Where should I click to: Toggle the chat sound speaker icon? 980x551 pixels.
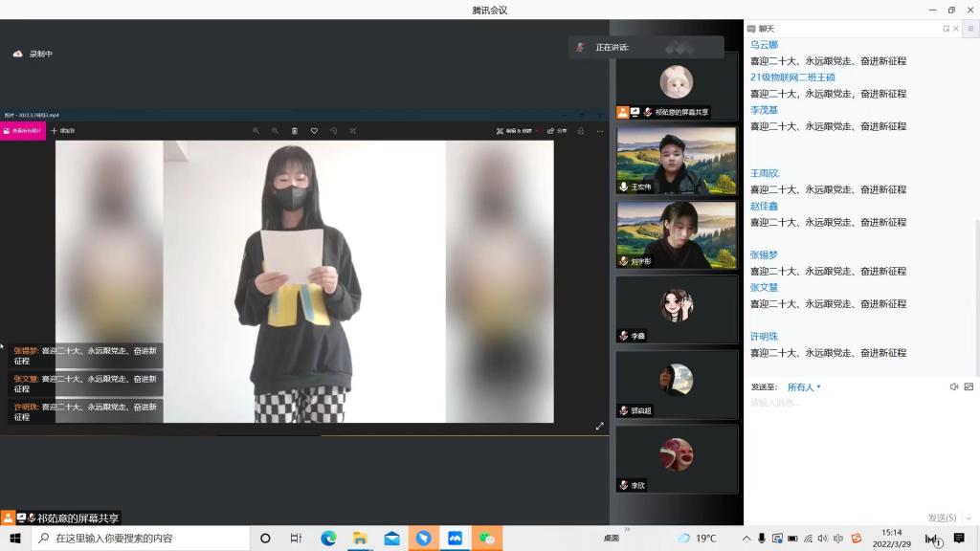[x=953, y=386]
